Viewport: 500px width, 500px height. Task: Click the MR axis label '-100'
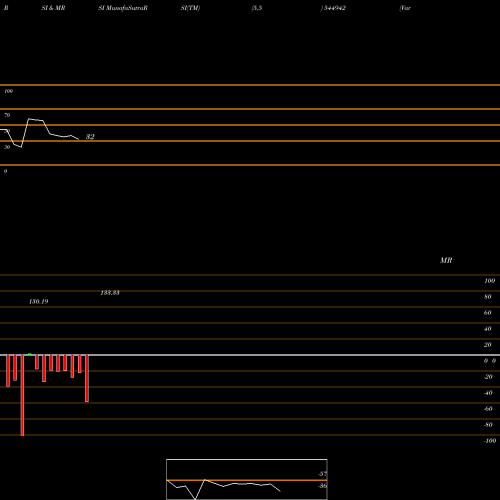490,441
